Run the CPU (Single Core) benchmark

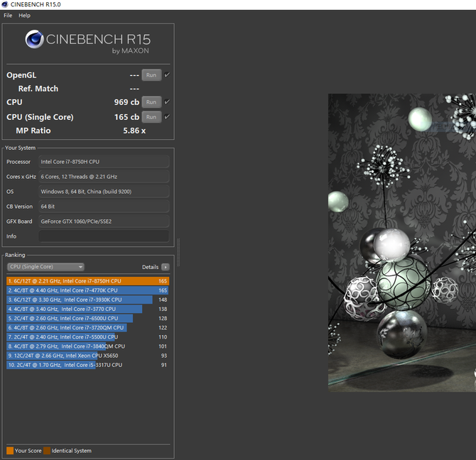coord(151,116)
